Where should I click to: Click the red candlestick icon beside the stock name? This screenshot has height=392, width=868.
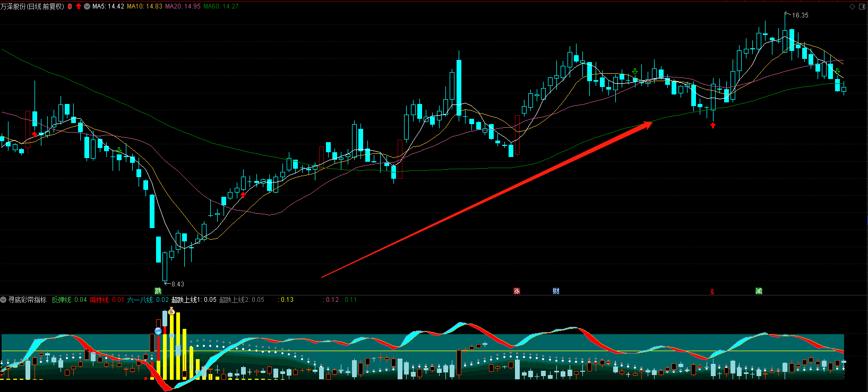[70, 6]
